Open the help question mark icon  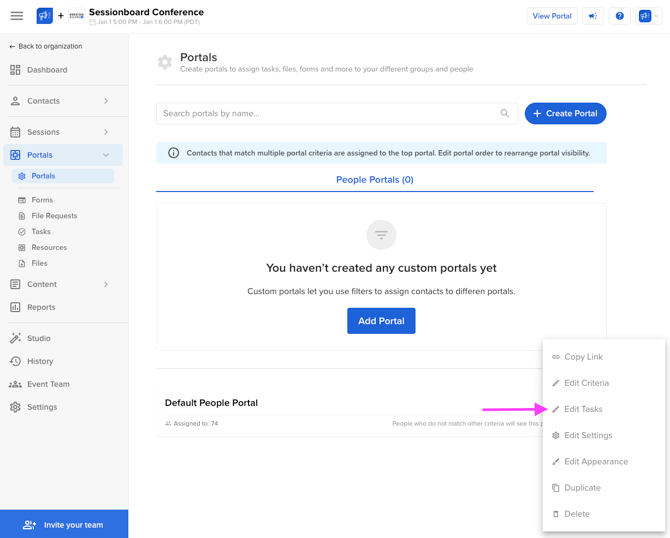click(619, 16)
